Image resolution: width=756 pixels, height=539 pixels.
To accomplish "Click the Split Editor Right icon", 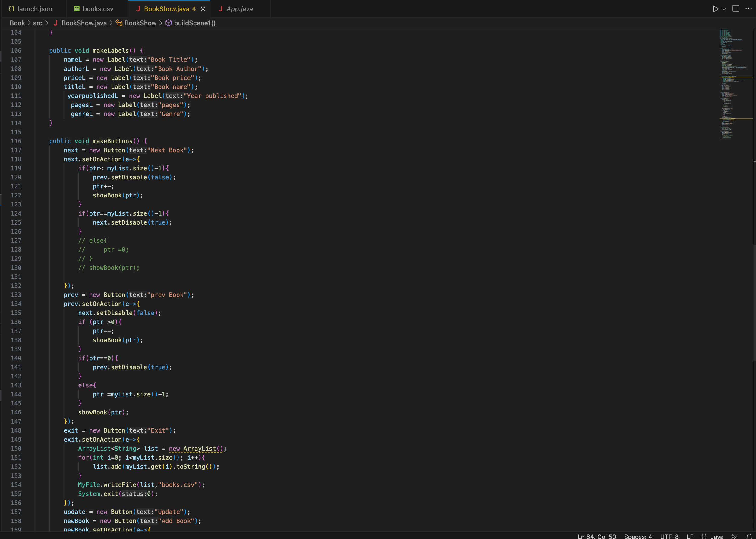I will pos(736,9).
